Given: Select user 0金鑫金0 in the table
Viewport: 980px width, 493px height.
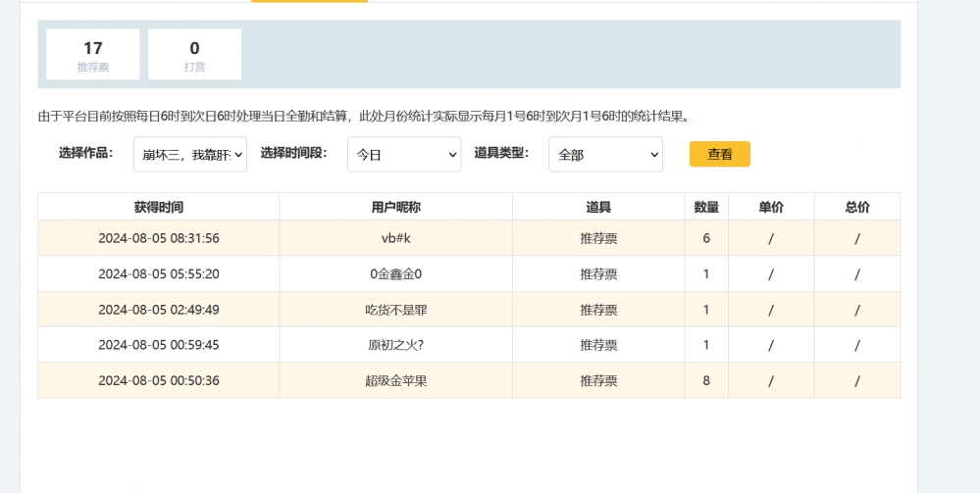Looking at the screenshot, I should click(395, 274).
